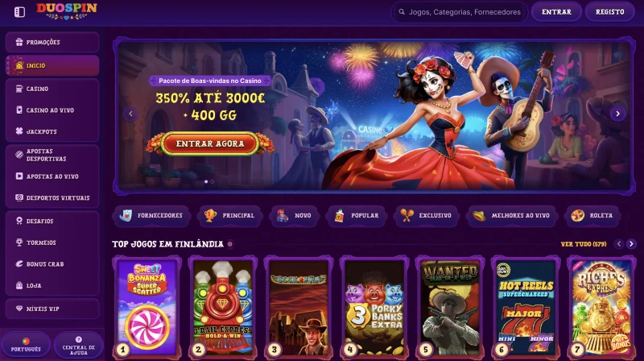Select the Popular category tab
This screenshot has height=361, width=644.
(x=356, y=215)
